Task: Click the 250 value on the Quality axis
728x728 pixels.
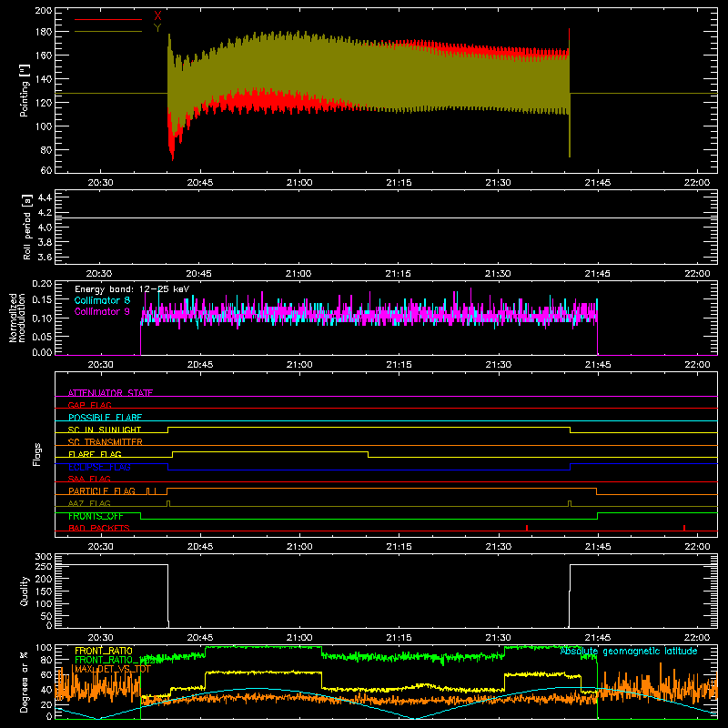Action: point(44,566)
